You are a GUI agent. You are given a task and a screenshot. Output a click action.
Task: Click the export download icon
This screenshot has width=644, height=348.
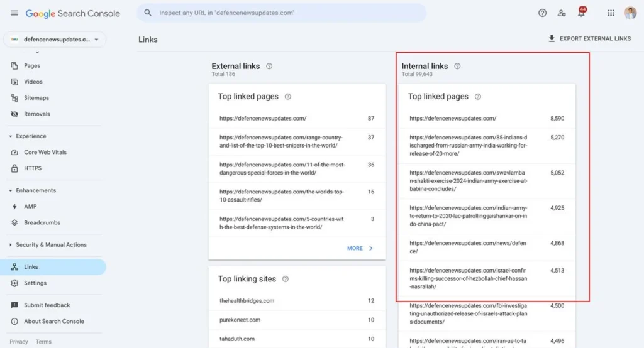tap(552, 38)
